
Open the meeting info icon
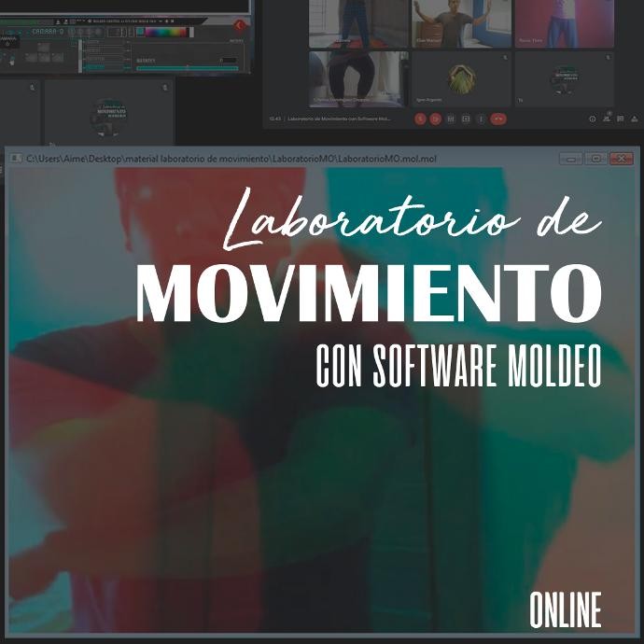[x=592, y=119]
